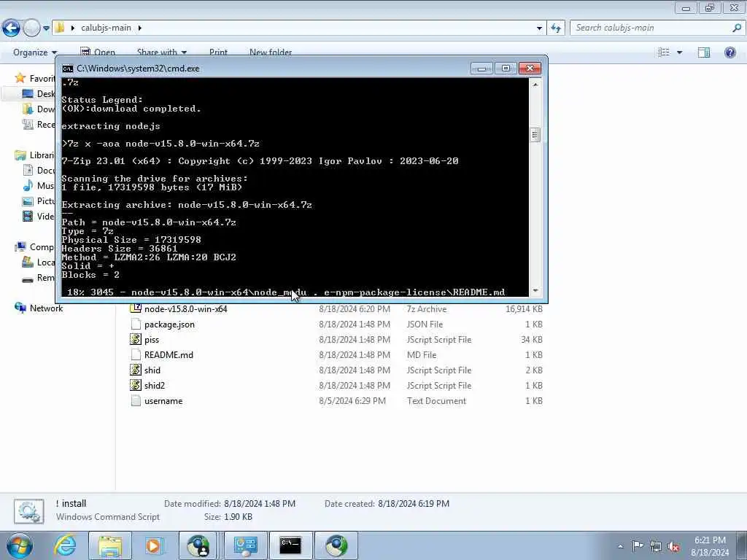Screen dimensions: 747x560
Task: Open the Share with menu
Action: pos(161,52)
